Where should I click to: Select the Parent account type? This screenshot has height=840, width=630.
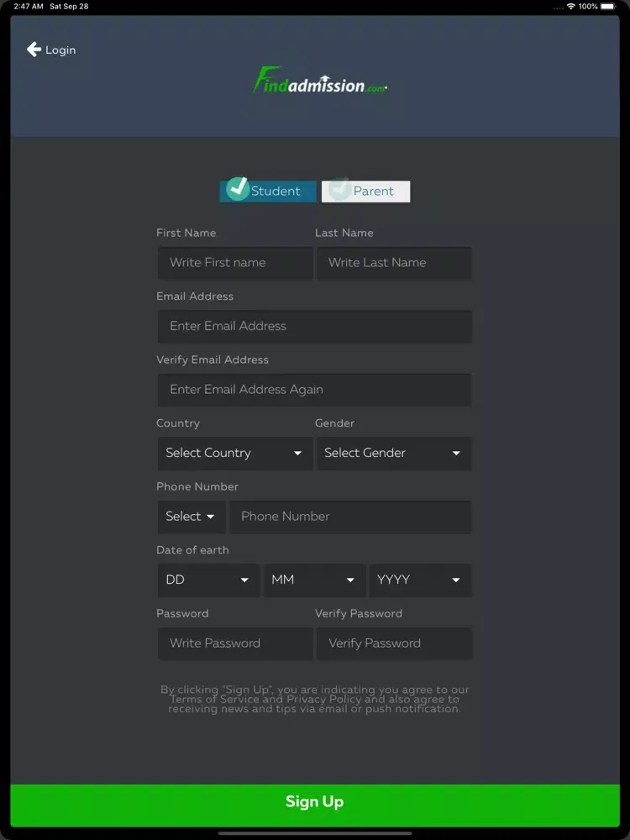pyautogui.click(x=366, y=192)
